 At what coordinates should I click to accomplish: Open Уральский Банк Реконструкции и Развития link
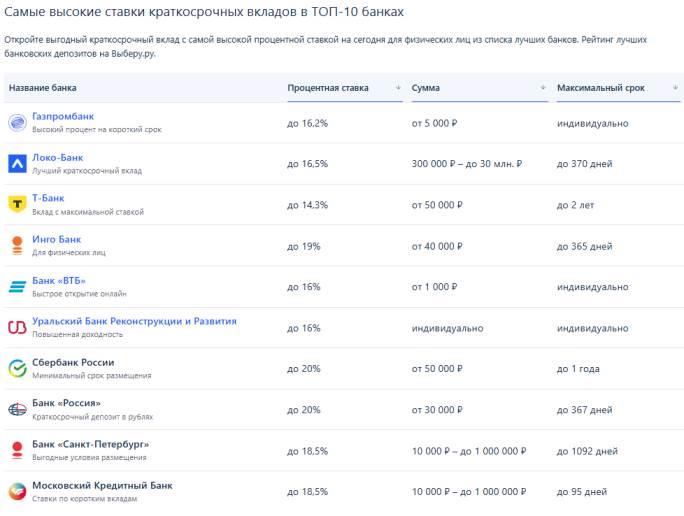click(134, 321)
